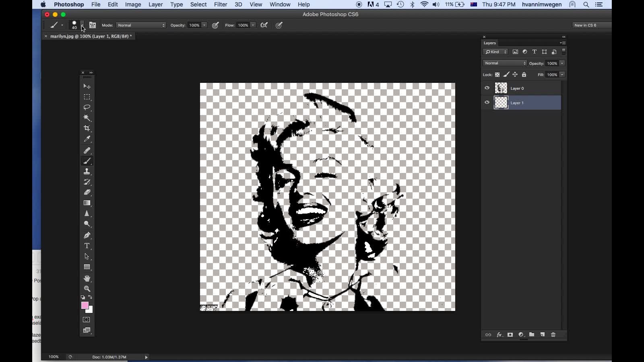Open the Select menu
644x362 pixels.
point(198,4)
